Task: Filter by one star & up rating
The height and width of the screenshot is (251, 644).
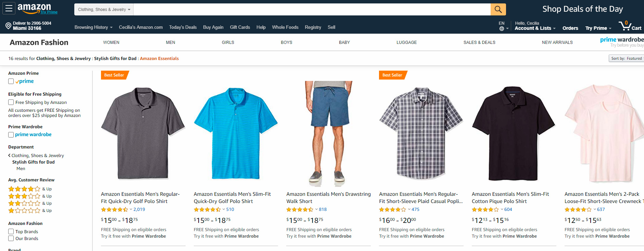Action: point(30,211)
